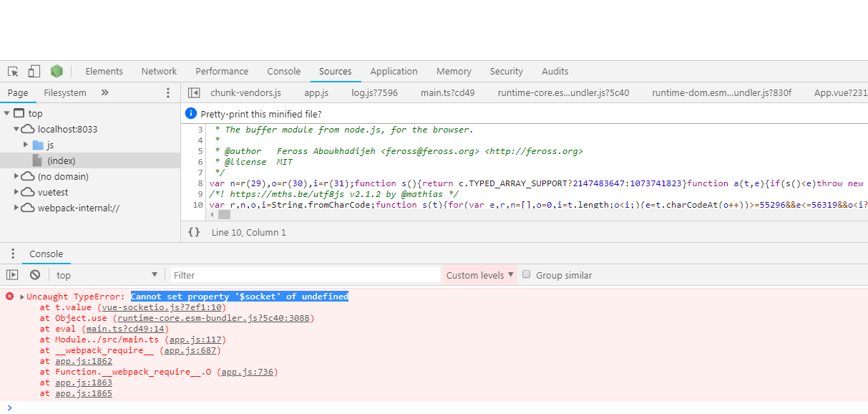Open the open-files tab list icon

[x=193, y=92]
